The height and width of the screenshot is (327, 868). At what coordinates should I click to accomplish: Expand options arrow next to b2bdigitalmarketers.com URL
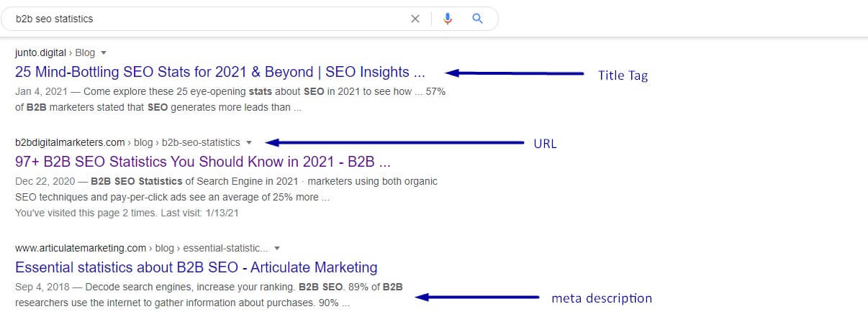coord(249,142)
